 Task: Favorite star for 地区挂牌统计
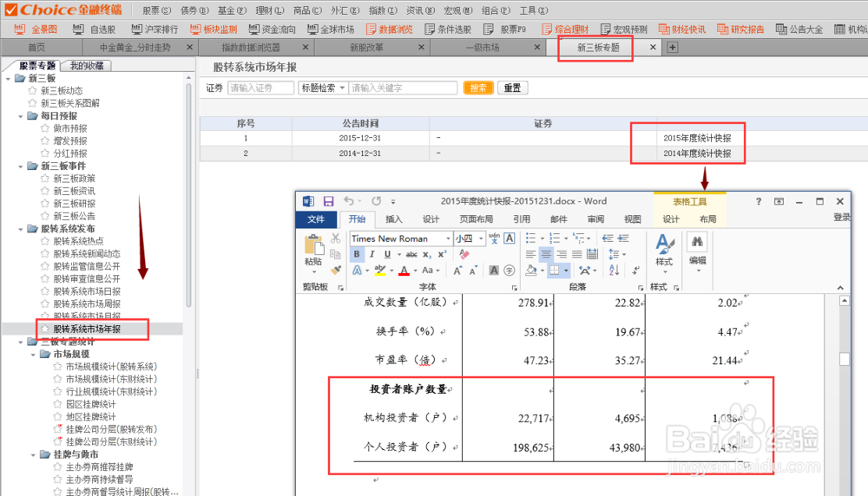point(57,416)
